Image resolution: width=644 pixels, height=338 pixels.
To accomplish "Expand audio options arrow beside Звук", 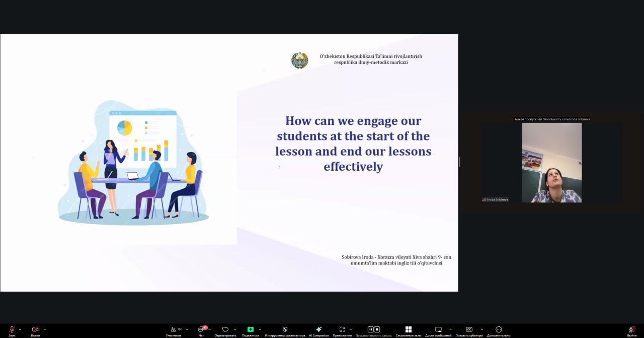I will coord(20,329).
